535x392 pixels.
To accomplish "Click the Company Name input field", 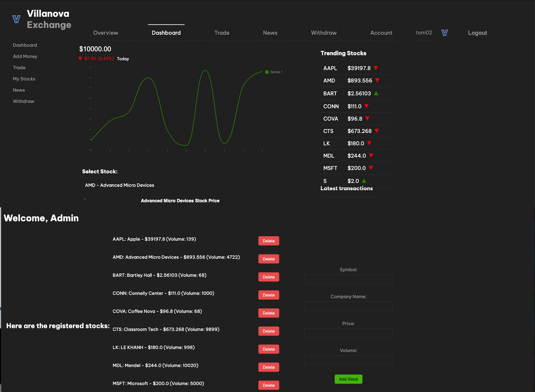I will 348,306.
